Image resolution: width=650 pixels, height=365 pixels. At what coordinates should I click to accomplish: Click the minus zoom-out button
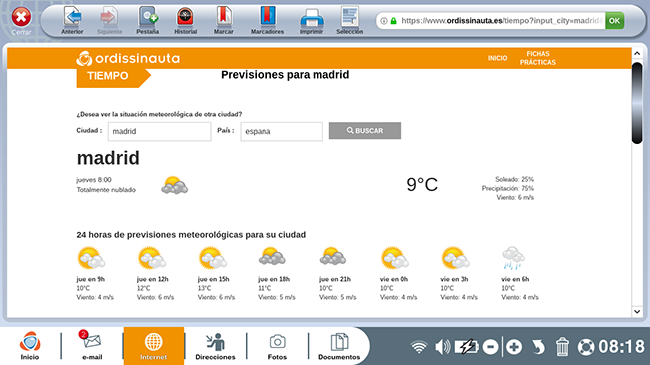tap(490, 347)
